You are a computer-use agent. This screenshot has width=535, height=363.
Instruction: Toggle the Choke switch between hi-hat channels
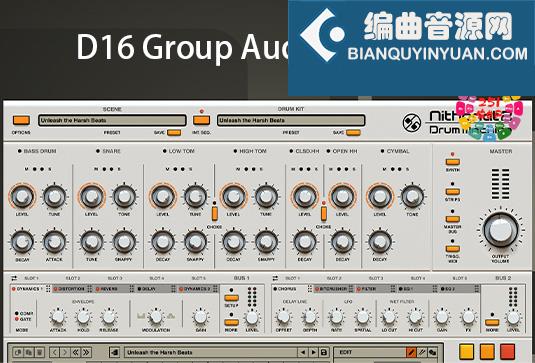pos(323,213)
